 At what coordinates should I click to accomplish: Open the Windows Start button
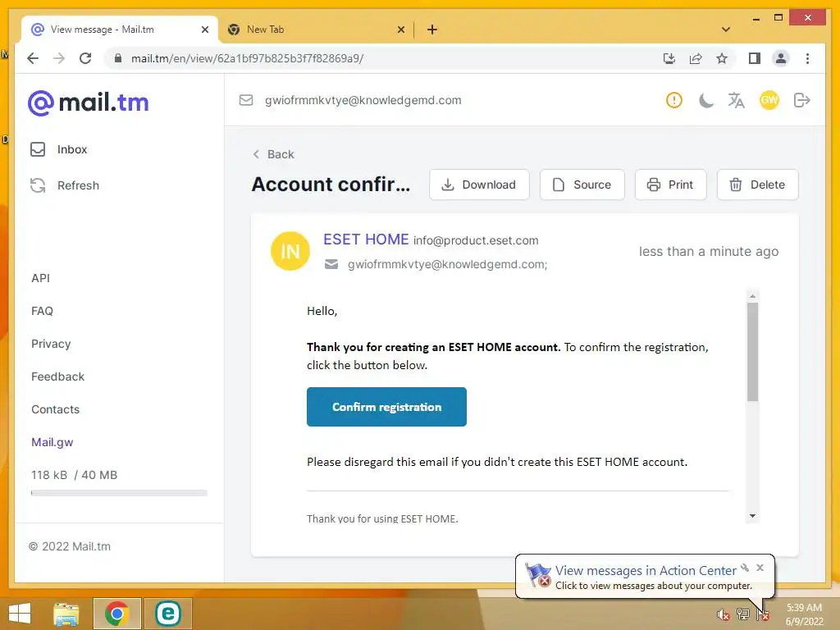pyautogui.click(x=20, y=614)
